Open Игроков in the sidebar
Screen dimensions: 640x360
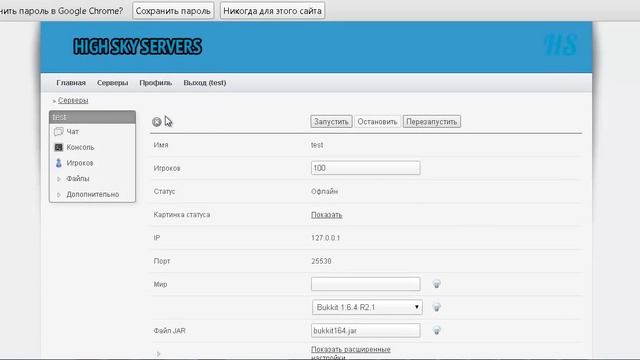pyautogui.click(x=80, y=163)
